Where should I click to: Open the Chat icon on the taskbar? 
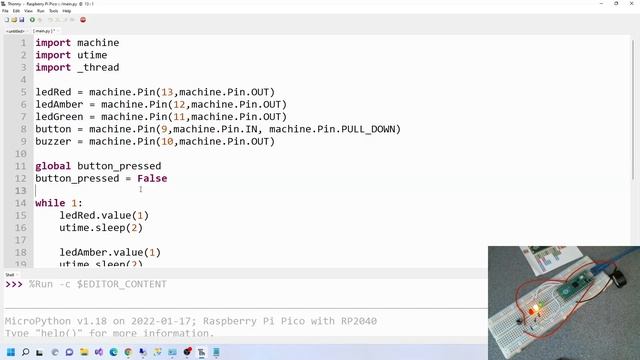[x=69, y=352]
